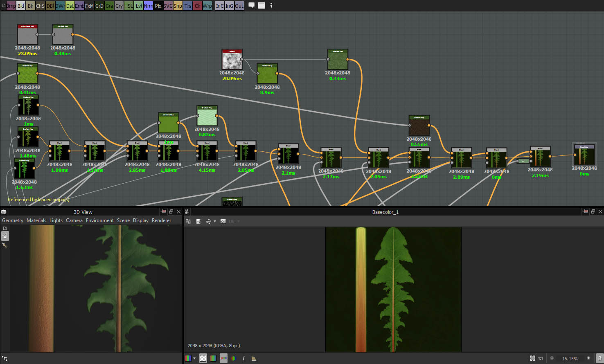Viewport: 604px width, 364px height.
Task: Insert a Levels node using Lvl
Action: click(x=139, y=6)
